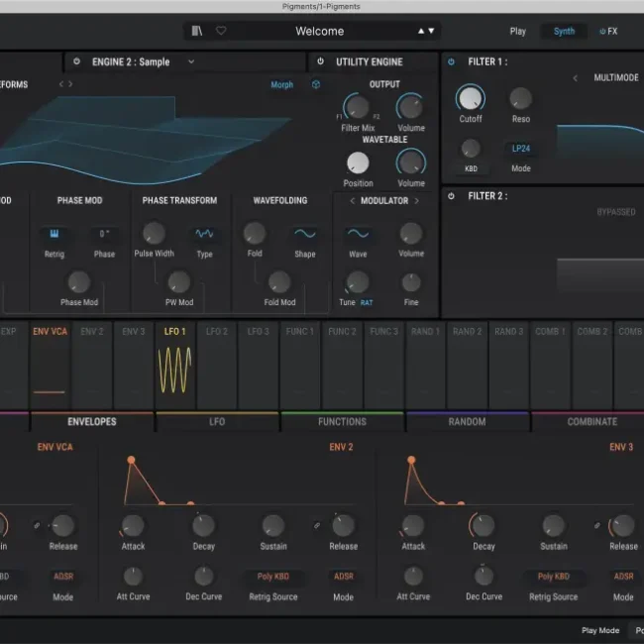Switch to the FX tab
Screen dimensions: 644x644
click(607, 31)
